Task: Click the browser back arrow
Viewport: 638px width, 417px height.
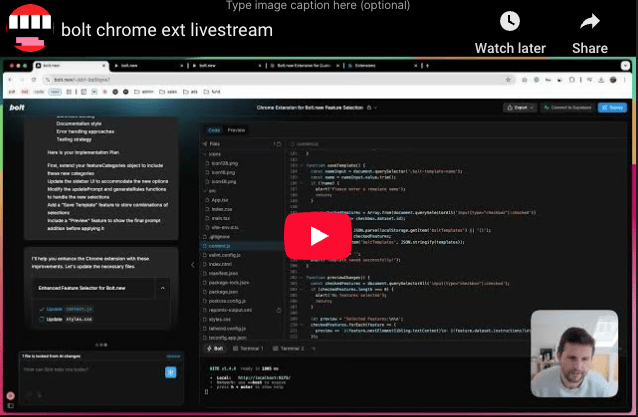Action: tap(11, 80)
